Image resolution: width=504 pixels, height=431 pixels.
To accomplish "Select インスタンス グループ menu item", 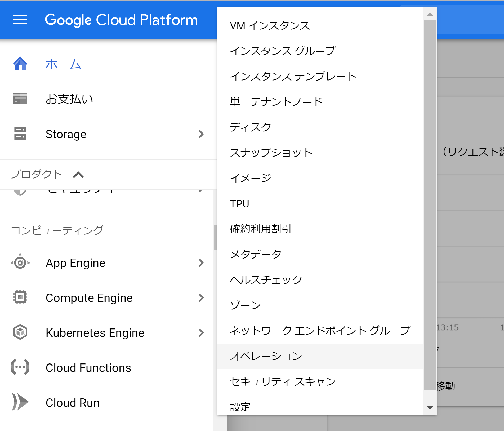I will coord(320,51).
